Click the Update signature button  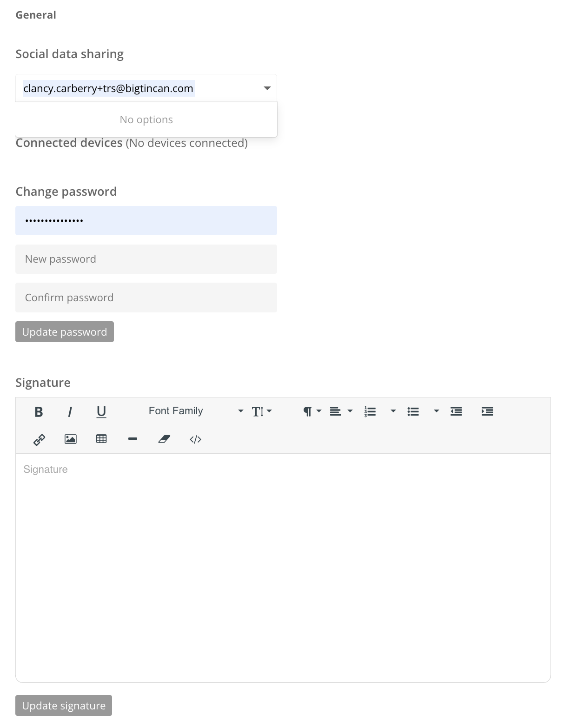[x=63, y=705]
